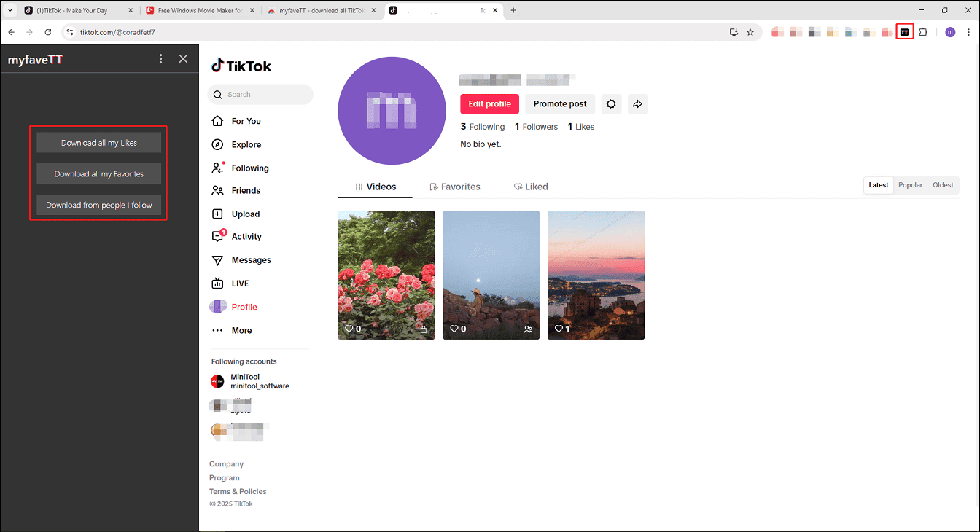Open the myfaveTT three-dot menu
The image size is (980, 532).
pyautogui.click(x=161, y=59)
